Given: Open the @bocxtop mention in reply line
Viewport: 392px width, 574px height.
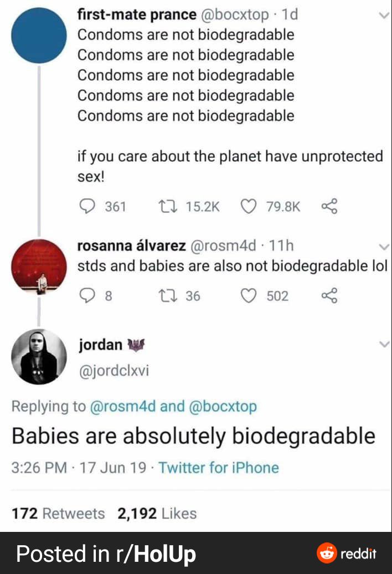Looking at the screenshot, I should pos(223,406).
